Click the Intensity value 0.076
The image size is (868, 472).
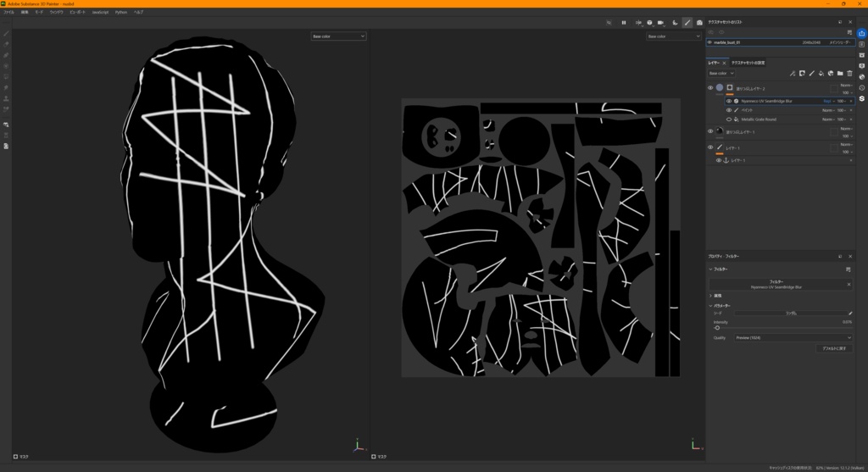847,322
